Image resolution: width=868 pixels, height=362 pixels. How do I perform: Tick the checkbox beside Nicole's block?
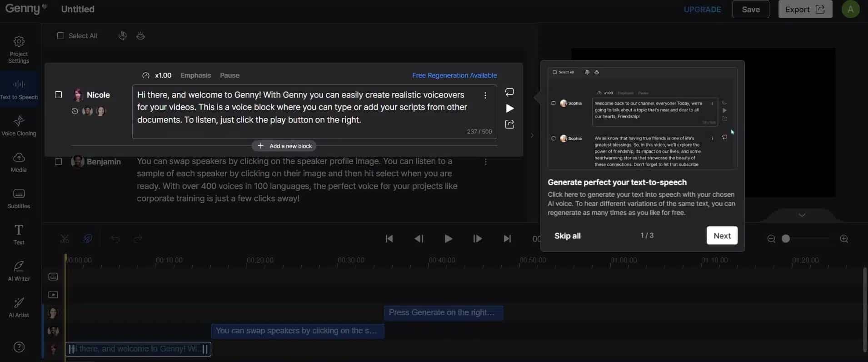[58, 94]
